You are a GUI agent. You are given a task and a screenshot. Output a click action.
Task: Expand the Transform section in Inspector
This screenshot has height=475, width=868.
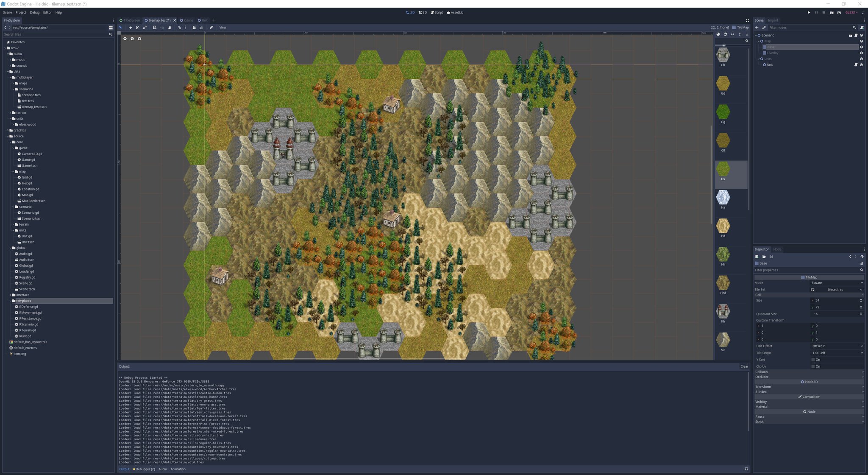coord(809,387)
